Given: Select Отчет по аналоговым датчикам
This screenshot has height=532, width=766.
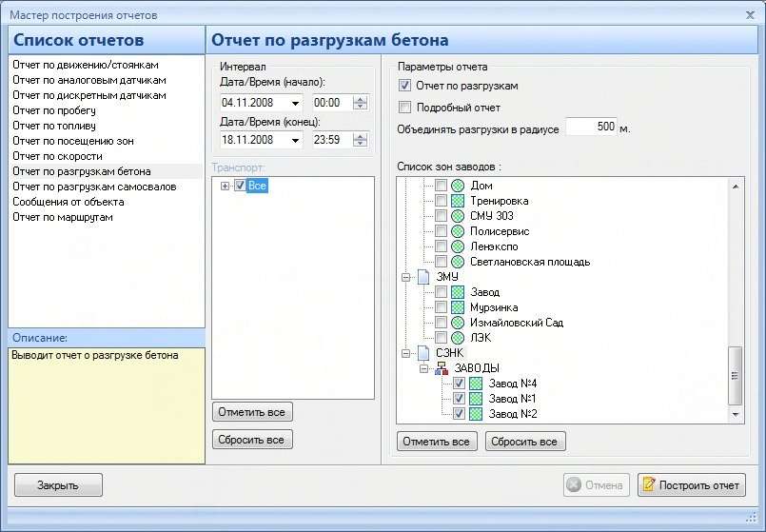Looking at the screenshot, I should (x=89, y=80).
